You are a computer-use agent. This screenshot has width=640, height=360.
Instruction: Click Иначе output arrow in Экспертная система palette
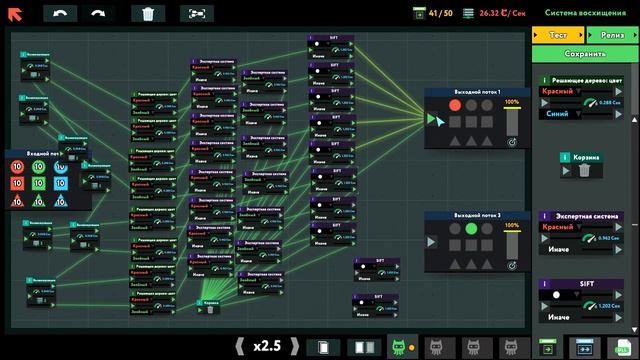[618, 249]
